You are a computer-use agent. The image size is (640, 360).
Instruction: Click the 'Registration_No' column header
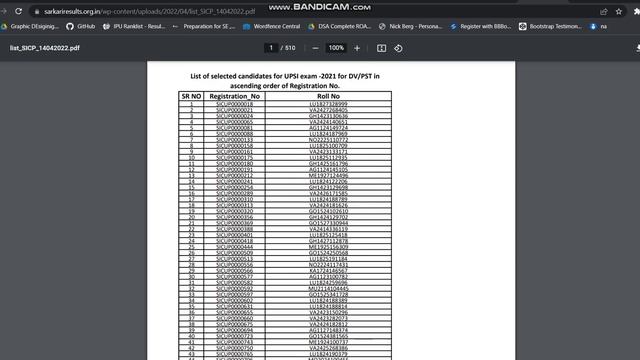(x=234, y=96)
